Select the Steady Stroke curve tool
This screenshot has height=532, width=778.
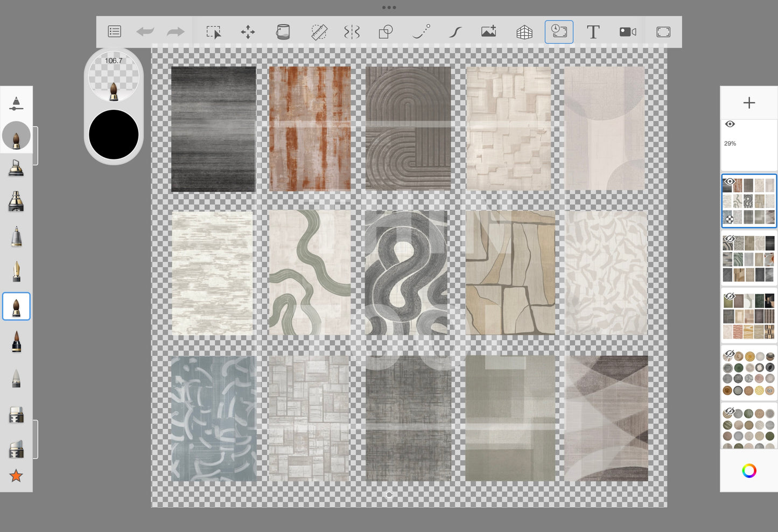point(455,32)
